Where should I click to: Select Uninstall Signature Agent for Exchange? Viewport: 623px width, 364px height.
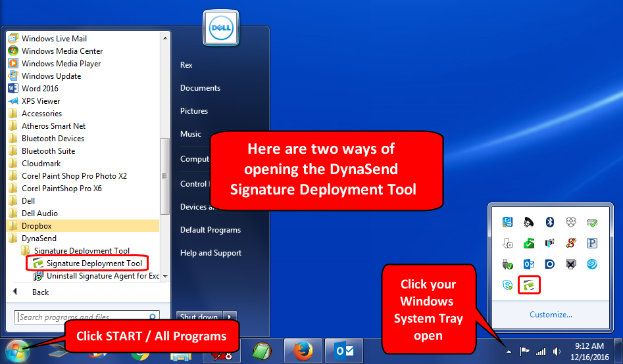click(97, 276)
